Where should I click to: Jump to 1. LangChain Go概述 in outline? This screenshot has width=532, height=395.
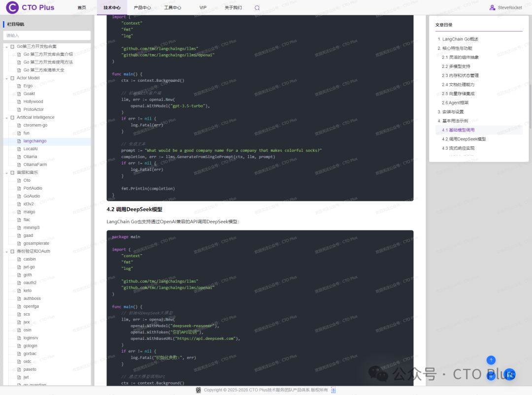458,39
